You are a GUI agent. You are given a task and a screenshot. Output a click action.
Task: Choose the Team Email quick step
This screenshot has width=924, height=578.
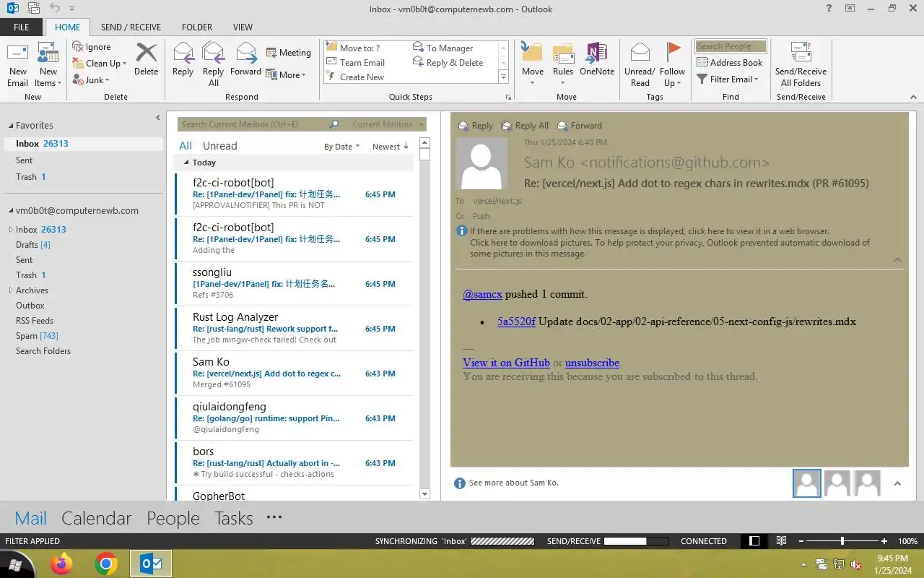click(x=356, y=63)
